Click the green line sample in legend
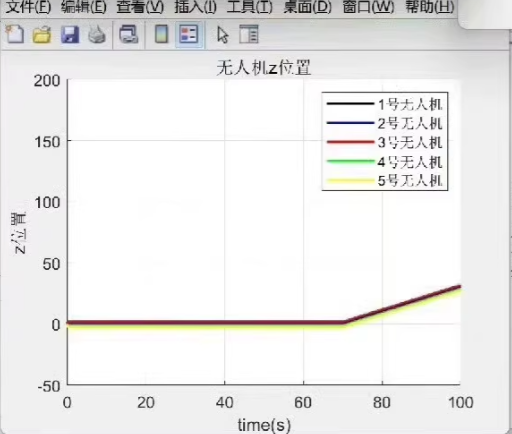 click(x=350, y=162)
